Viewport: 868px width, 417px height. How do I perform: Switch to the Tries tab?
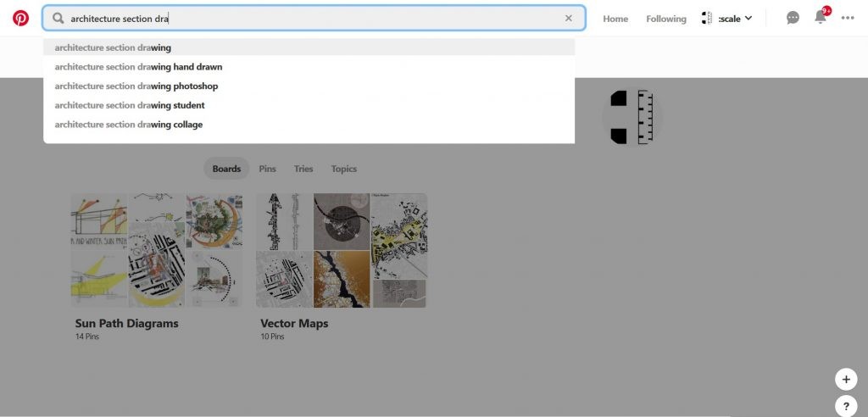pos(303,169)
